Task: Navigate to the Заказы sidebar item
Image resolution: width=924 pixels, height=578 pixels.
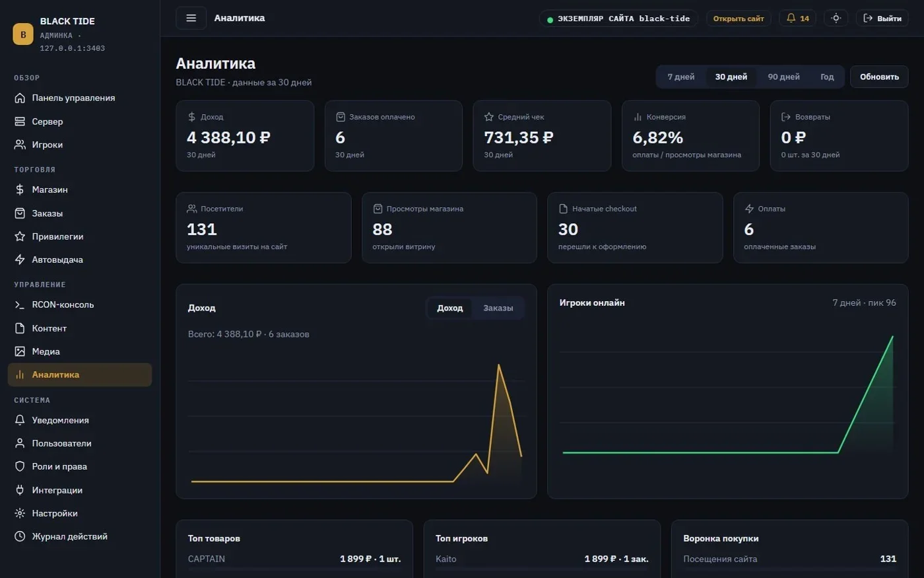Action: click(80, 213)
